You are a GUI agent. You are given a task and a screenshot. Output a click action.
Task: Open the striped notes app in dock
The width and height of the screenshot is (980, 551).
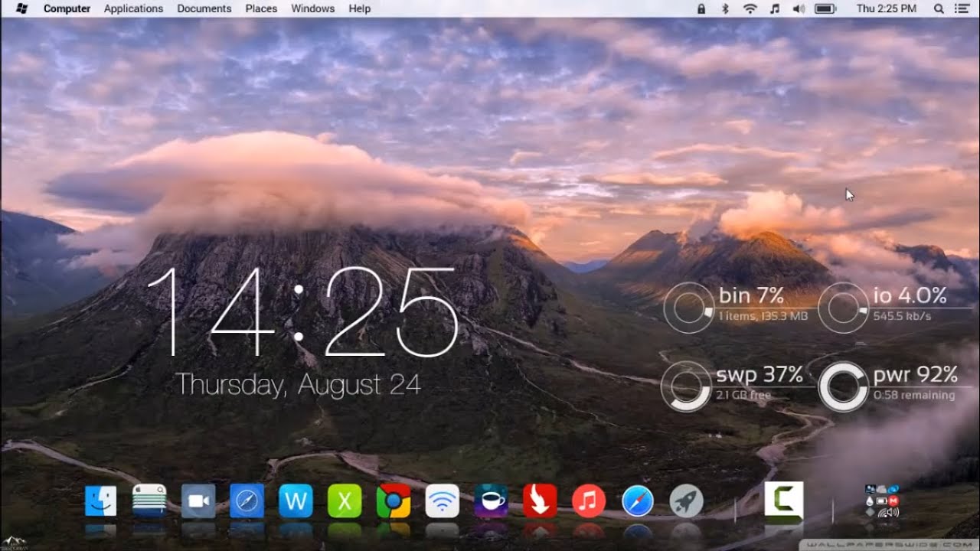(x=149, y=501)
